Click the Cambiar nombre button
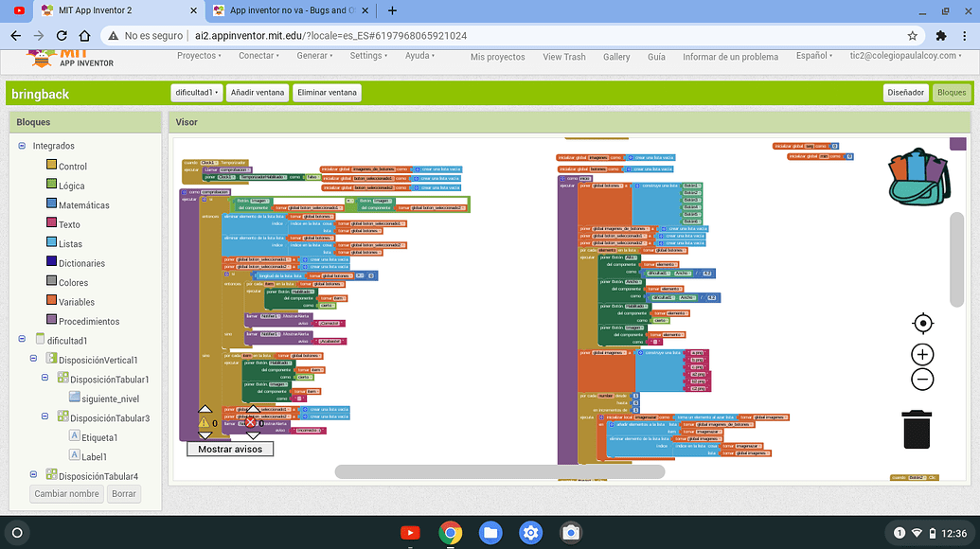Image resolution: width=980 pixels, height=549 pixels. (x=65, y=493)
